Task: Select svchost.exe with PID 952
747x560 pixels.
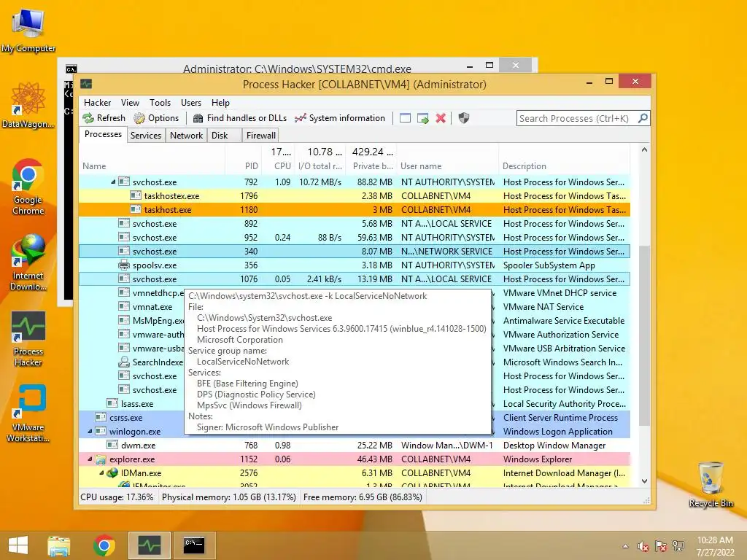Action: 355,237
